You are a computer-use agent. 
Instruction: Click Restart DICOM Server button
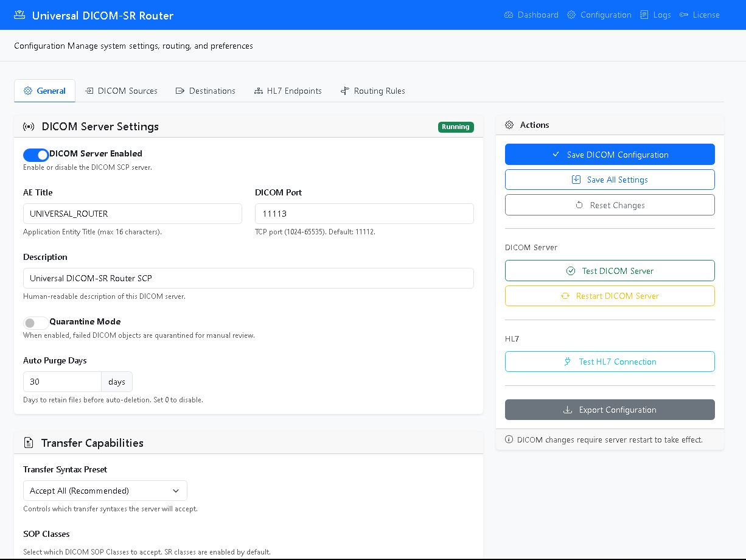pyautogui.click(x=610, y=296)
